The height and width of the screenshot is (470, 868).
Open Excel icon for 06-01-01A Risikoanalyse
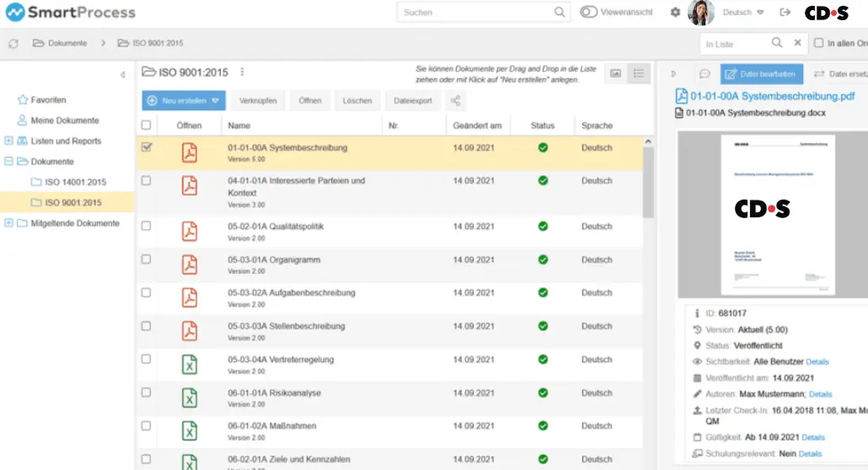pos(190,398)
